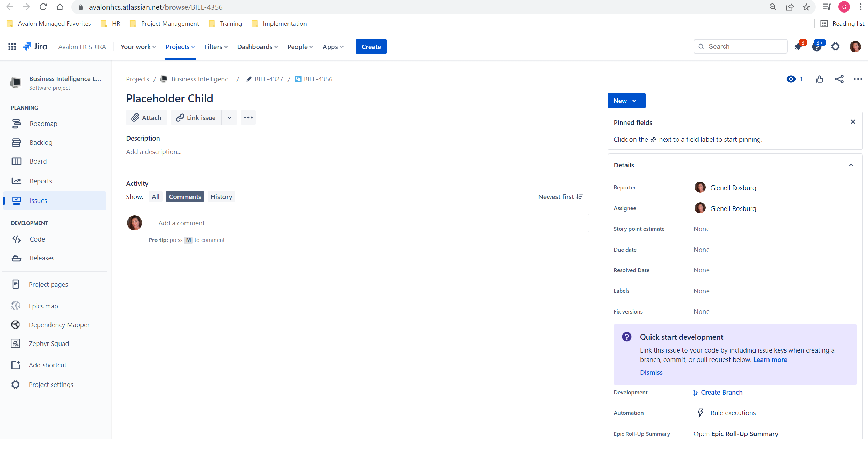
Task: Click the Add a comment field
Action: (x=368, y=223)
